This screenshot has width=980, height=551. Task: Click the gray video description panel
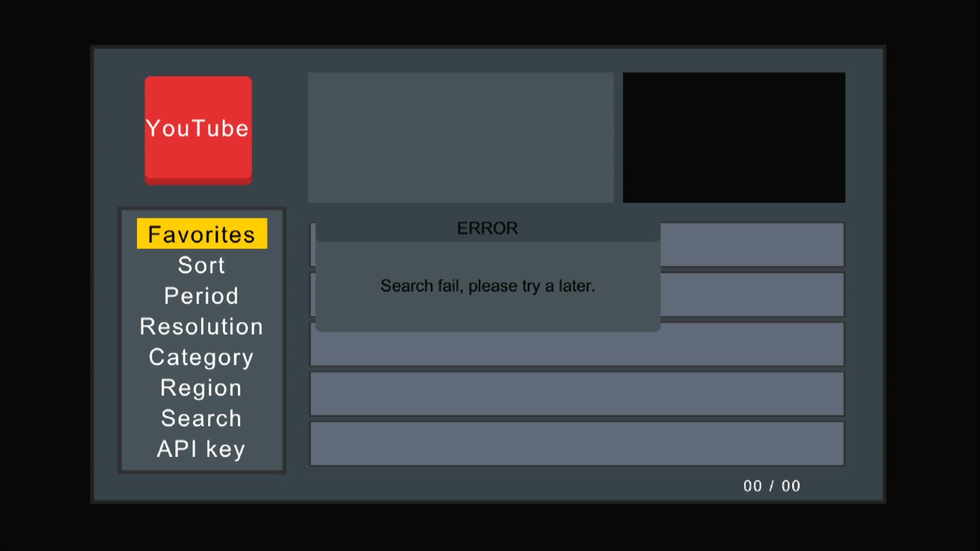point(460,137)
